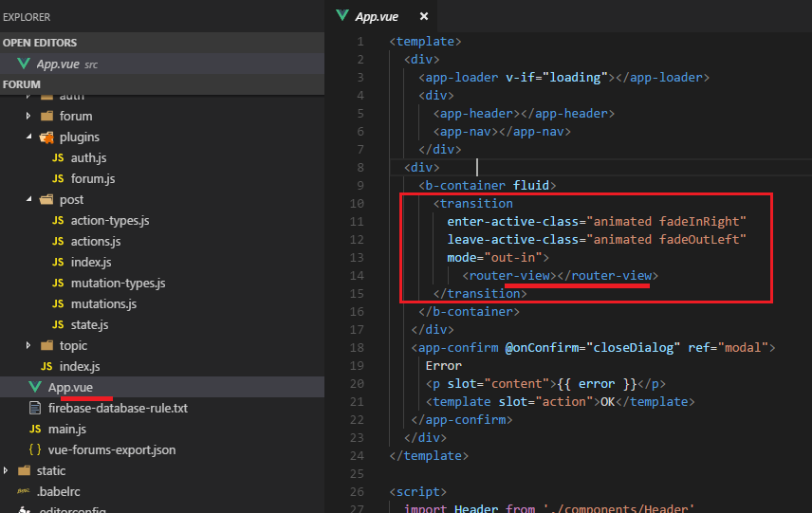Click the slot="action" template line

point(561,402)
